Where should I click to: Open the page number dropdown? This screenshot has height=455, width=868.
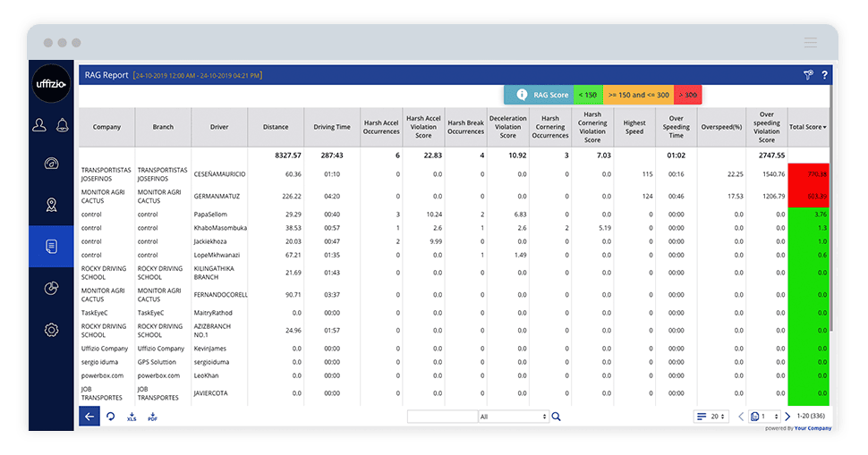764,417
